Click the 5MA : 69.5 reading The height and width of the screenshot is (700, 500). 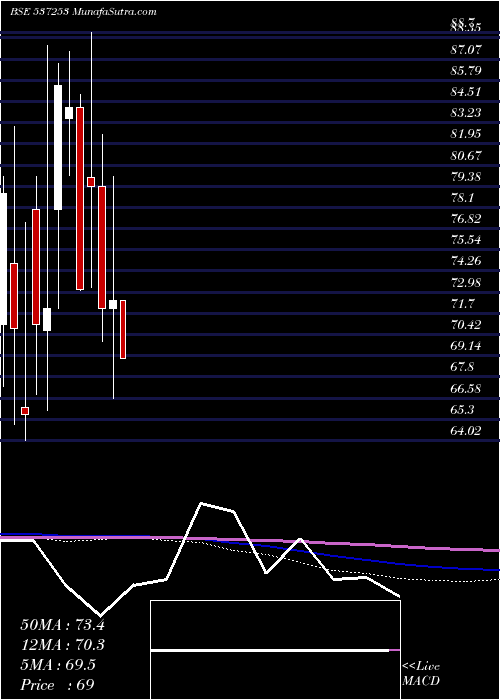click(x=58, y=665)
